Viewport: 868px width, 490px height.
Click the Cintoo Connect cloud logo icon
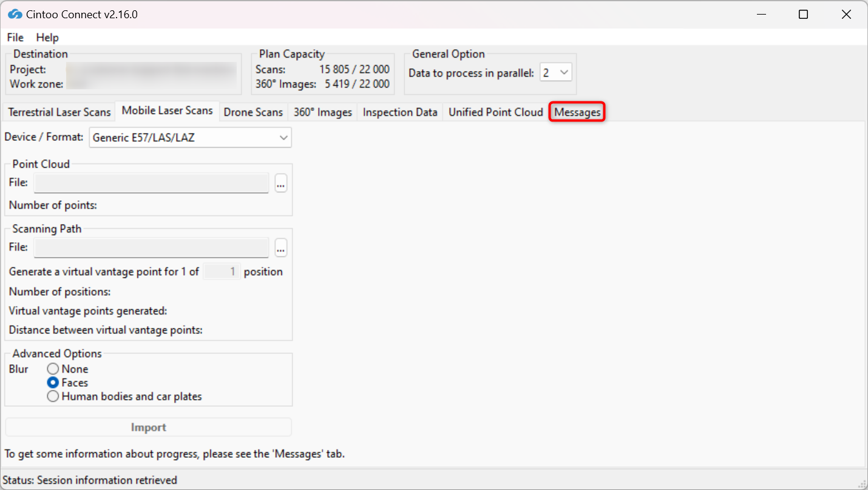point(15,14)
